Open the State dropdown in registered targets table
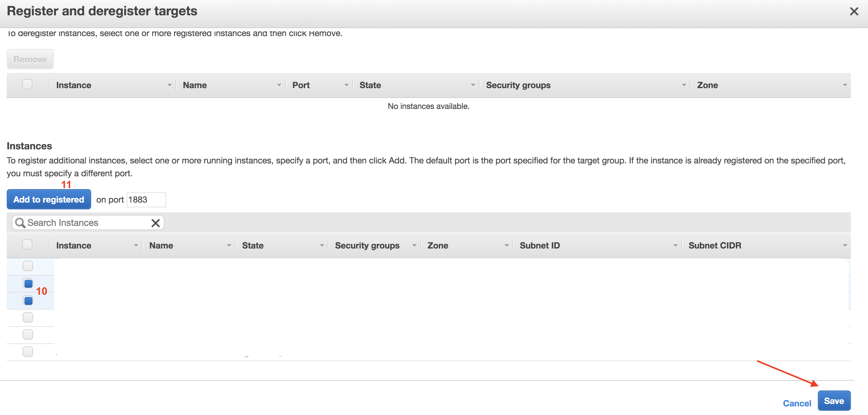868x415 pixels. tap(473, 85)
